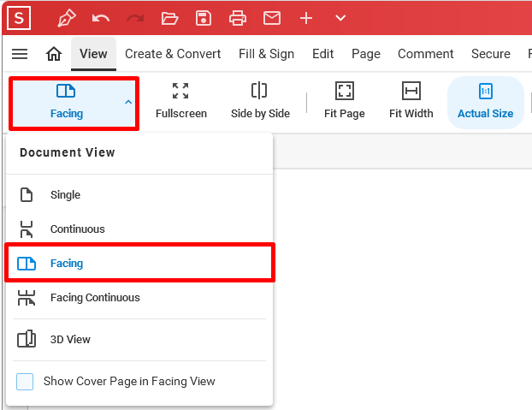Select Fit Page zoom

tap(345, 101)
